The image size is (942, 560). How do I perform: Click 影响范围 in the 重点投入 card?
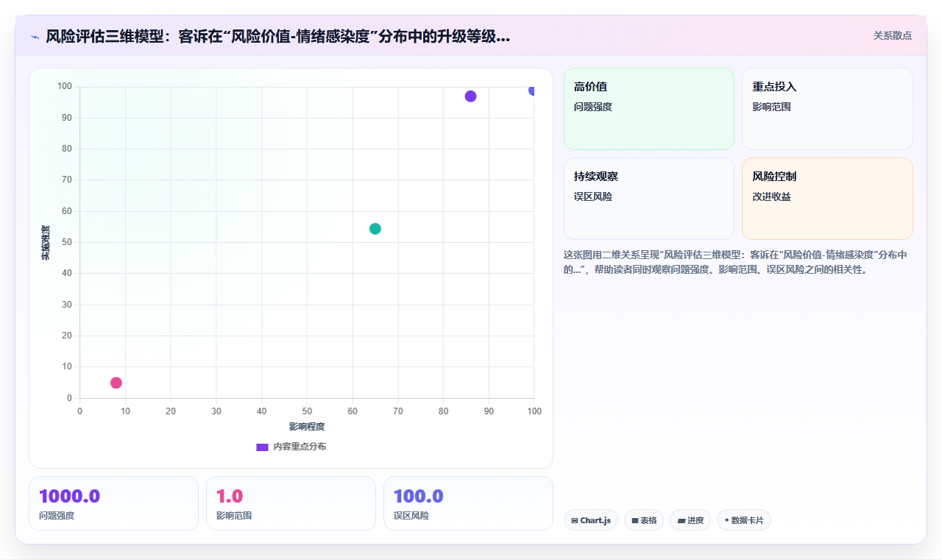point(771,107)
